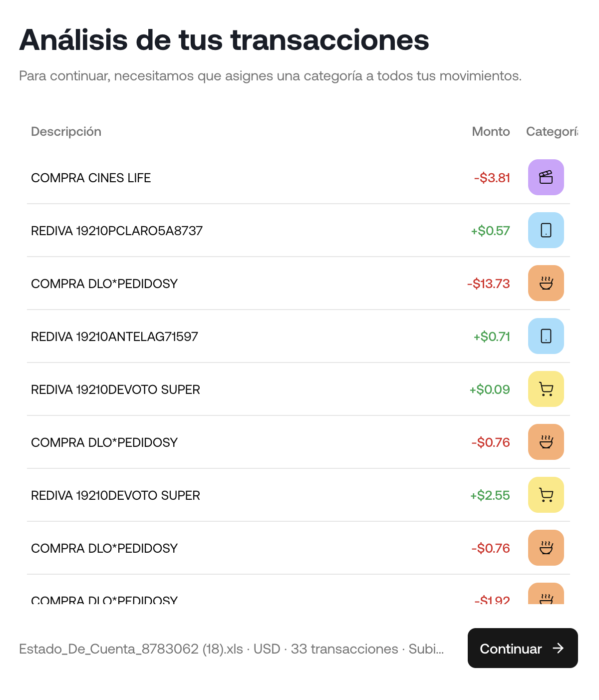This screenshot has height=700, width=599.
Task: Click the Descripción column header
Action: (66, 131)
